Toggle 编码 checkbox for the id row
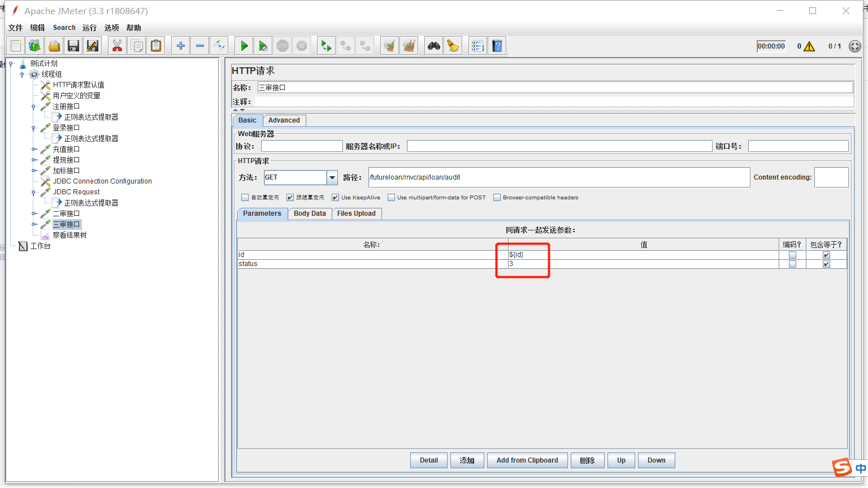Screen dimensions: 868x488 point(792,255)
